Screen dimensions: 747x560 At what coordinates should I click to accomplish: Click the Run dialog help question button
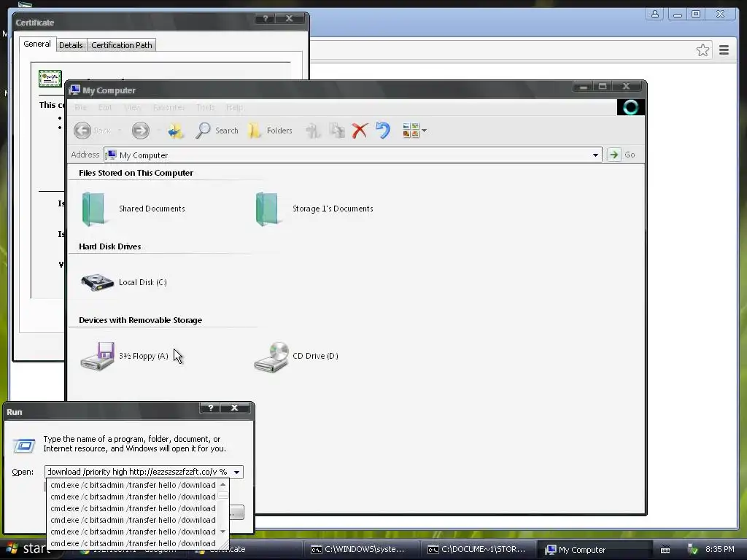(211, 408)
